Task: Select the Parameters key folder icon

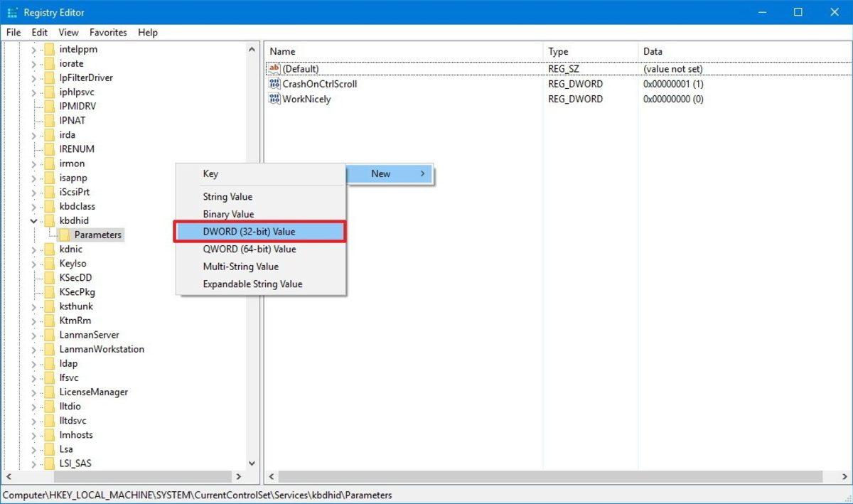Action: [x=64, y=235]
